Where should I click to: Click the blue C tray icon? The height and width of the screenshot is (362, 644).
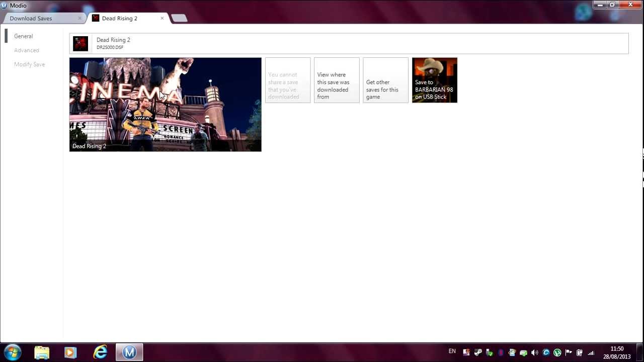point(546,352)
